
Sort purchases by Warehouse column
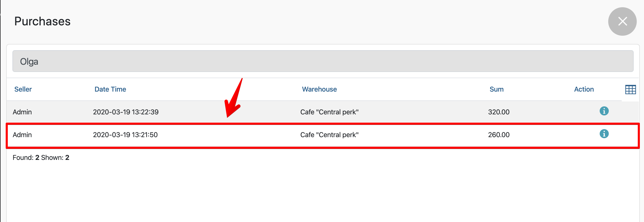coord(319,89)
